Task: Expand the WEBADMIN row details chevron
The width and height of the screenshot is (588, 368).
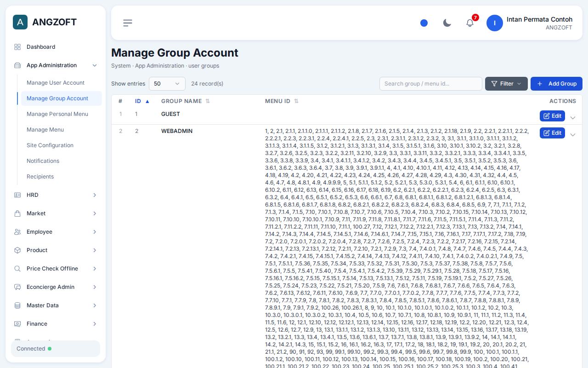Action: click(x=573, y=135)
